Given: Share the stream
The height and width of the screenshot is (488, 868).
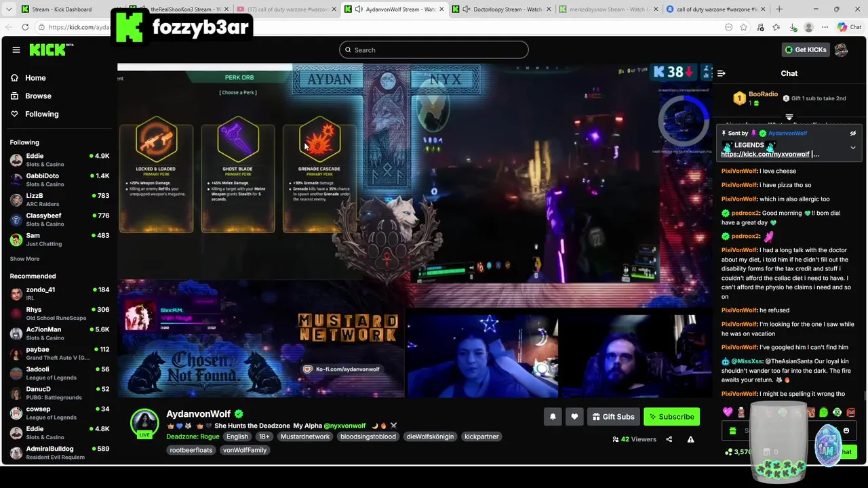Looking at the screenshot, I should (669, 439).
